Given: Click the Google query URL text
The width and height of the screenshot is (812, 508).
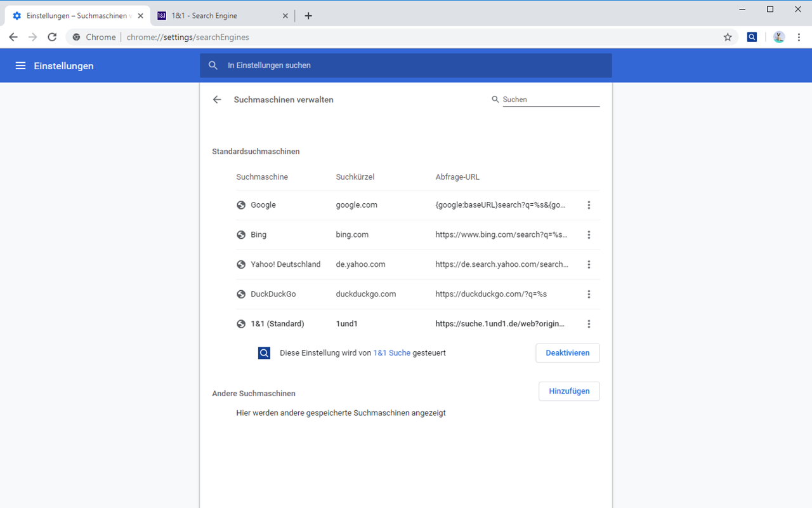Looking at the screenshot, I should [501, 205].
